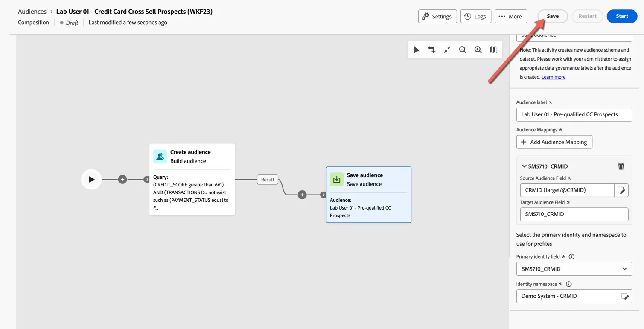
Task: Edit the Source Audience Field expression
Action: (x=621, y=190)
